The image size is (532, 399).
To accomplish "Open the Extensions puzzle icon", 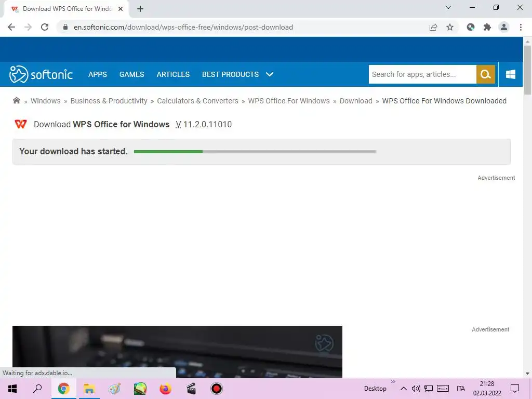I will [x=487, y=27].
